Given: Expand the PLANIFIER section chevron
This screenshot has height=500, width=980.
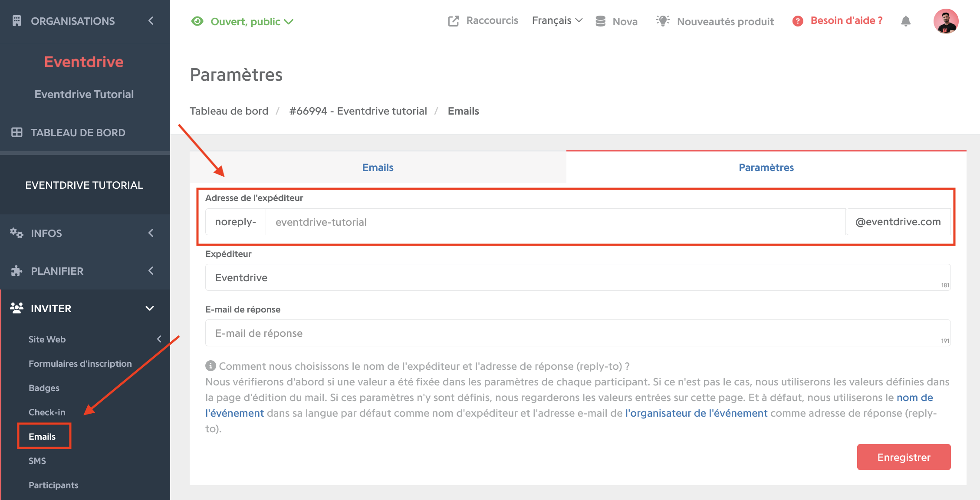Looking at the screenshot, I should pyautogui.click(x=151, y=271).
